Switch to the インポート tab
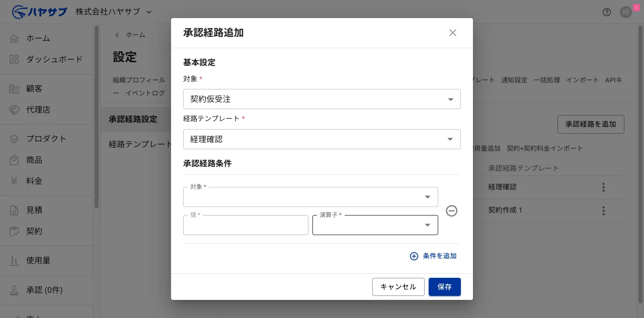The image size is (644, 318). click(x=583, y=80)
